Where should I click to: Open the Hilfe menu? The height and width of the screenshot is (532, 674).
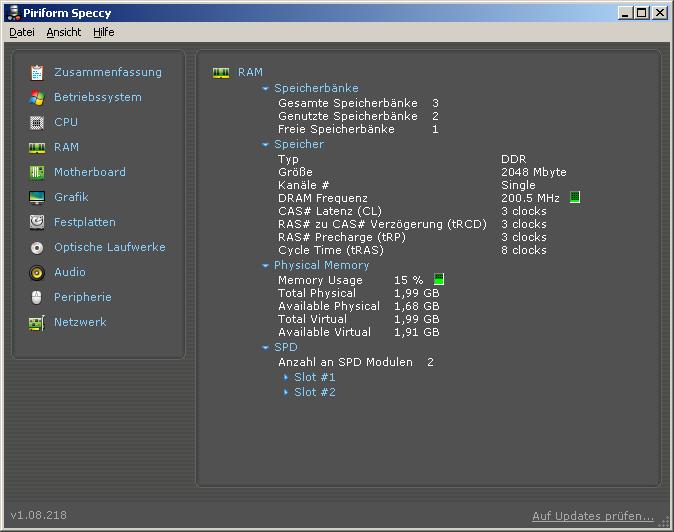click(104, 32)
